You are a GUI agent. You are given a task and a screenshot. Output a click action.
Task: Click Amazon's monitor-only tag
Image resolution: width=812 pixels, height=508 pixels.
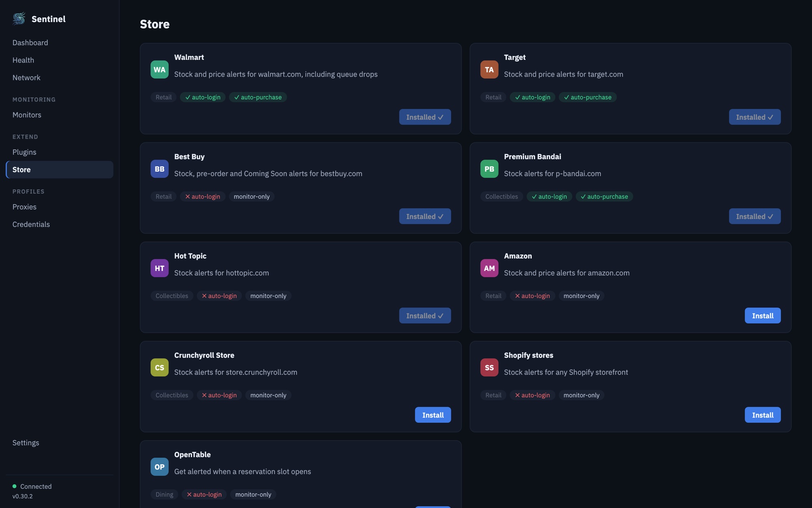581,296
